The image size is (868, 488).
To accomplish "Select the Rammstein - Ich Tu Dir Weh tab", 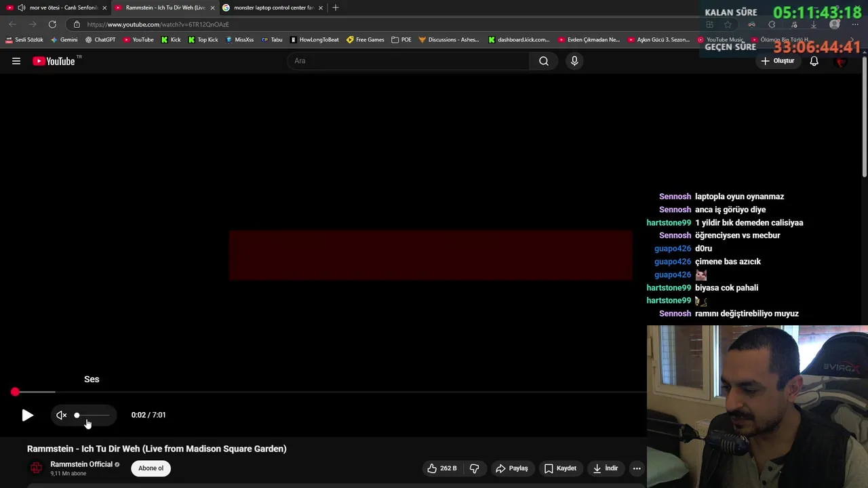I will click(x=165, y=7).
